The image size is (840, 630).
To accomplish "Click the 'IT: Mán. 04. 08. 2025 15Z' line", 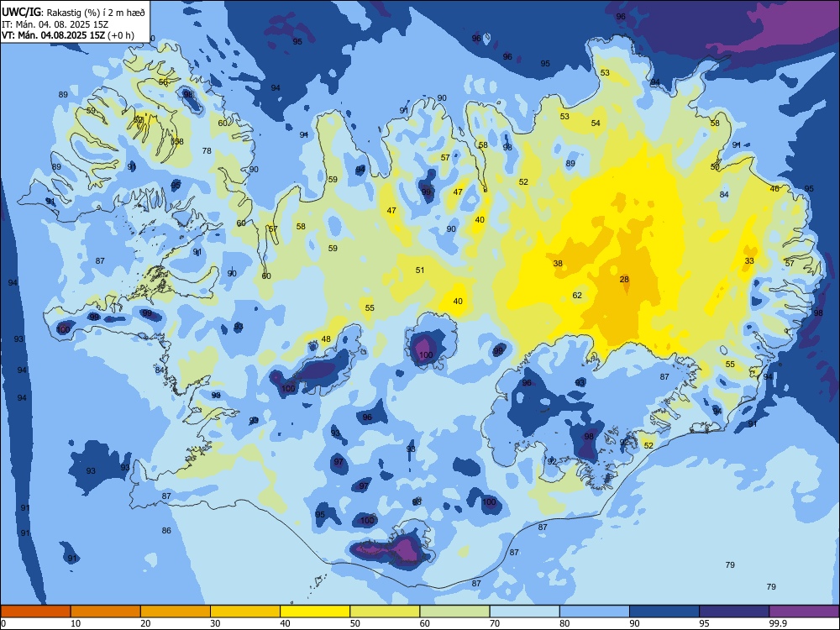I will coord(55,24).
